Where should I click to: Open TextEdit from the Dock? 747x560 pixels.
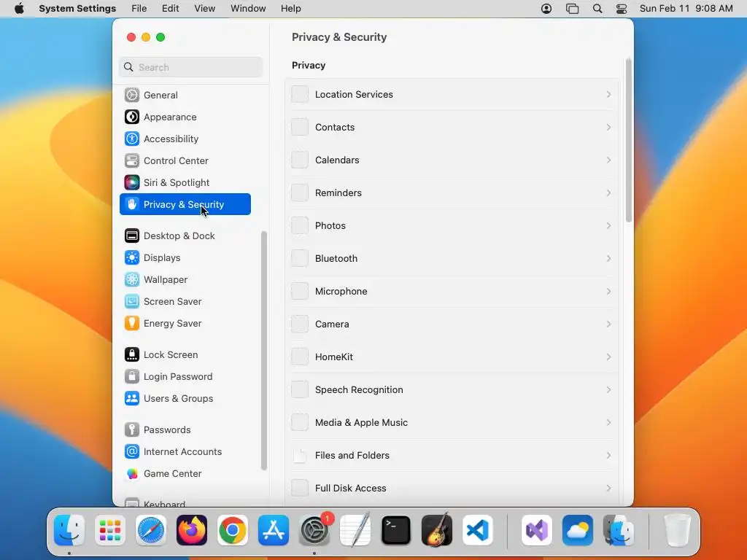coord(355,530)
